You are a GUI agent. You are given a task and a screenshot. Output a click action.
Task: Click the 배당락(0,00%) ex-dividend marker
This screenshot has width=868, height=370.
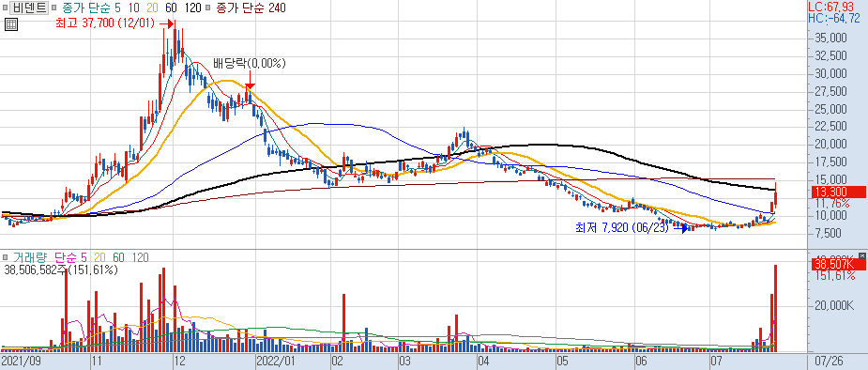tap(250, 63)
